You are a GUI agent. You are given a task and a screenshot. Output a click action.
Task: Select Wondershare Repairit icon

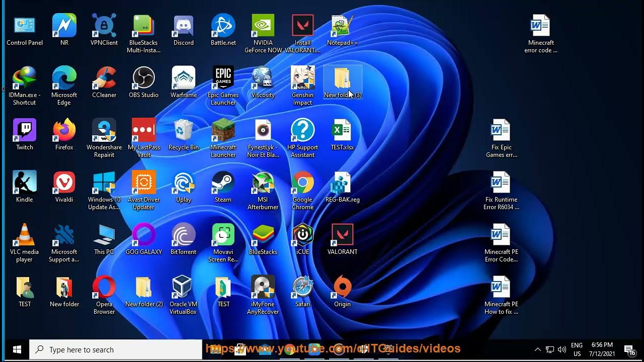(104, 138)
